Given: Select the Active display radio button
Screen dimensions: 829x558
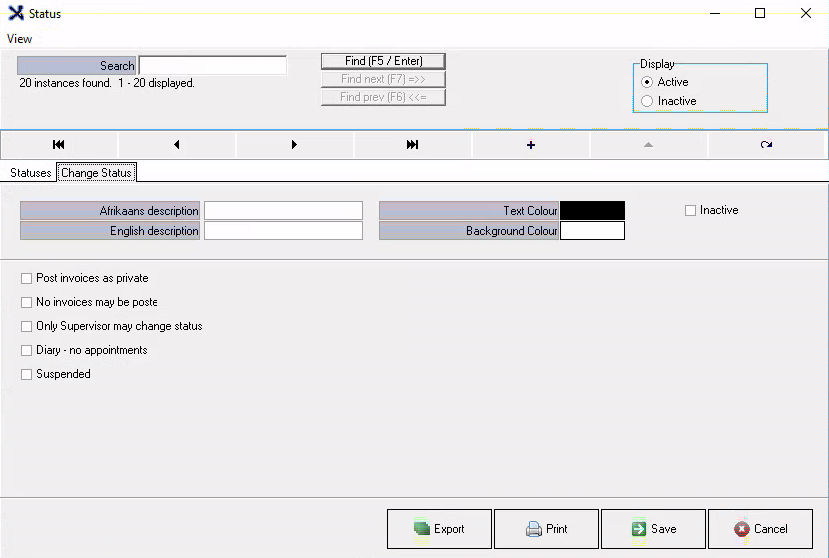Looking at the screenshot, I should (x=647, y=82).
